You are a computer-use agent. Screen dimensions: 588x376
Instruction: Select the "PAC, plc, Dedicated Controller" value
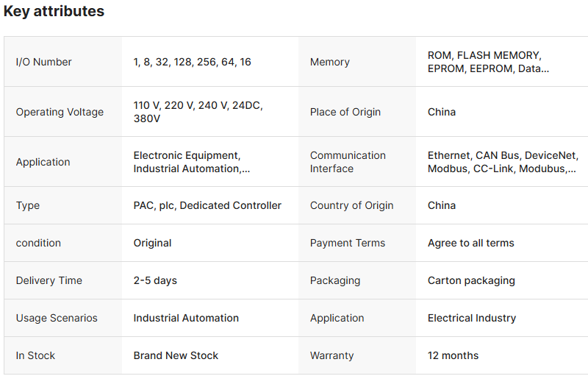pos(207,205)
